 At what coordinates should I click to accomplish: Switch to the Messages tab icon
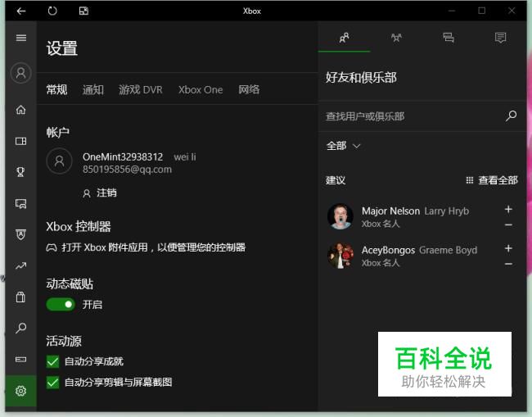click(449, 38)
